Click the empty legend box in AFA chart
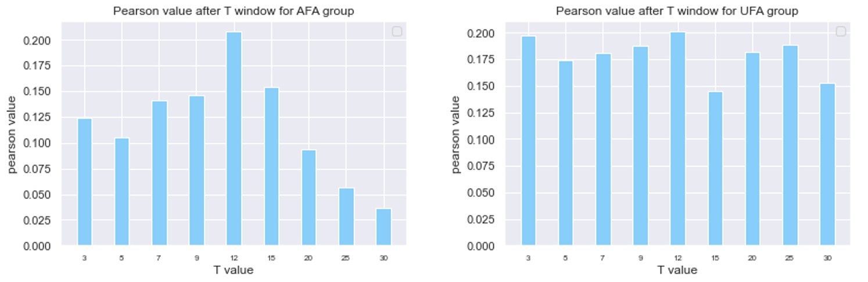This screenshot has width=868, height=282. pyautogui.click(x=397, y=31)
